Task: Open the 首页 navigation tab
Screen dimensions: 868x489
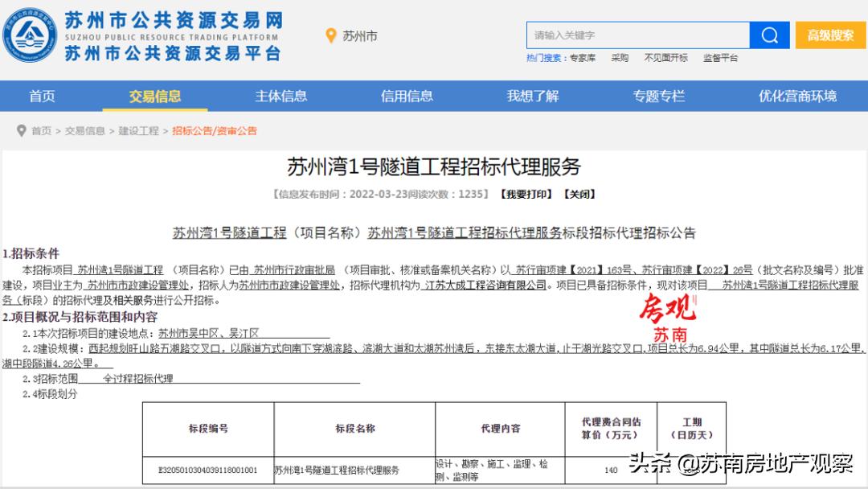Action: (x=42, y=96)
